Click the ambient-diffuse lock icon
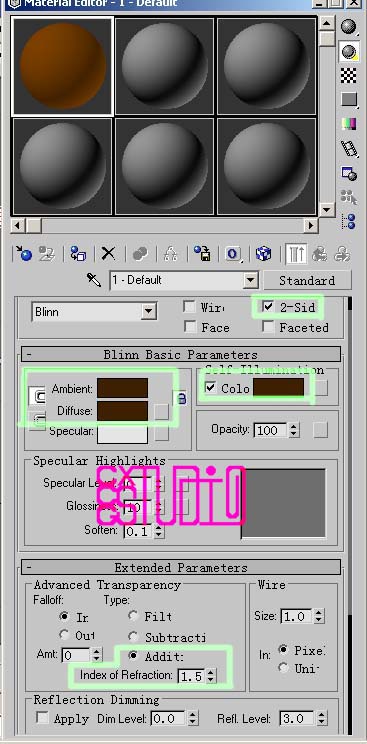The width and height of the screenshot is (367, 744). [x=181, y=399]
